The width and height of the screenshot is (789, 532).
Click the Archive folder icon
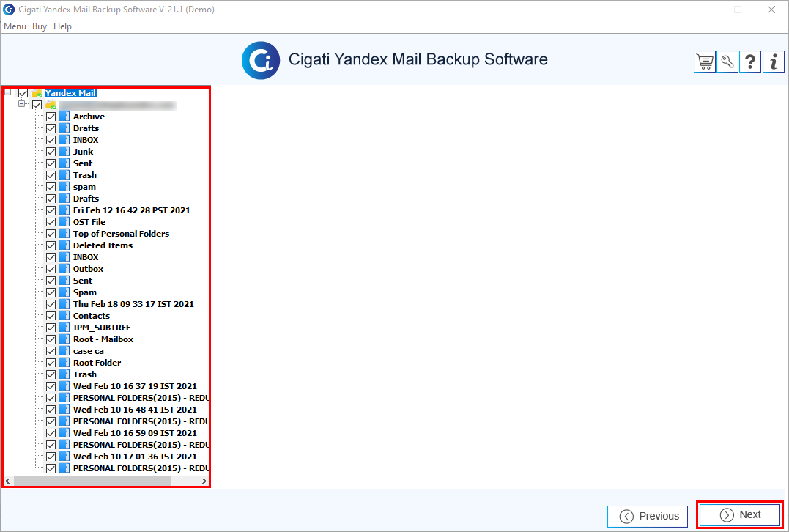[64, 117]
